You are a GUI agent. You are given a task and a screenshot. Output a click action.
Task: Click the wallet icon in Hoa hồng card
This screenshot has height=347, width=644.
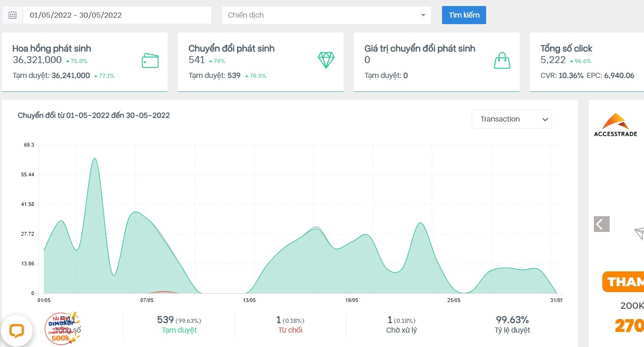150,61
